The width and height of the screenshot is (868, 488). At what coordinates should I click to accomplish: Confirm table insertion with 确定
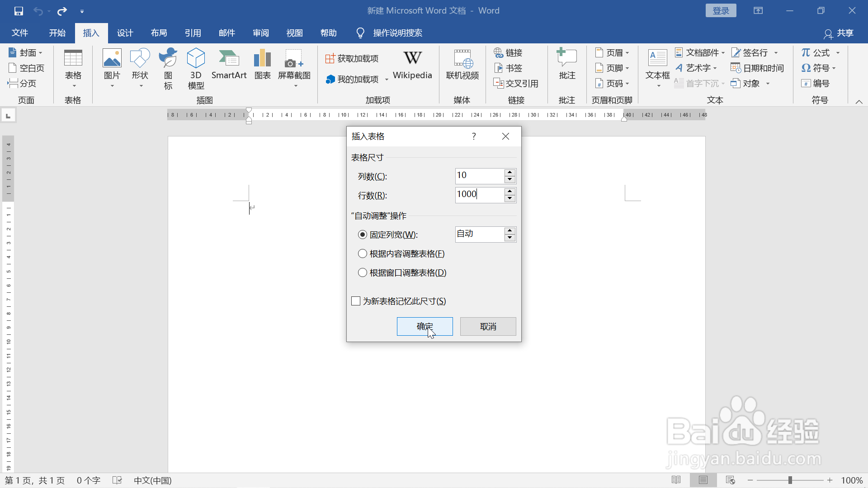(424, 326)
